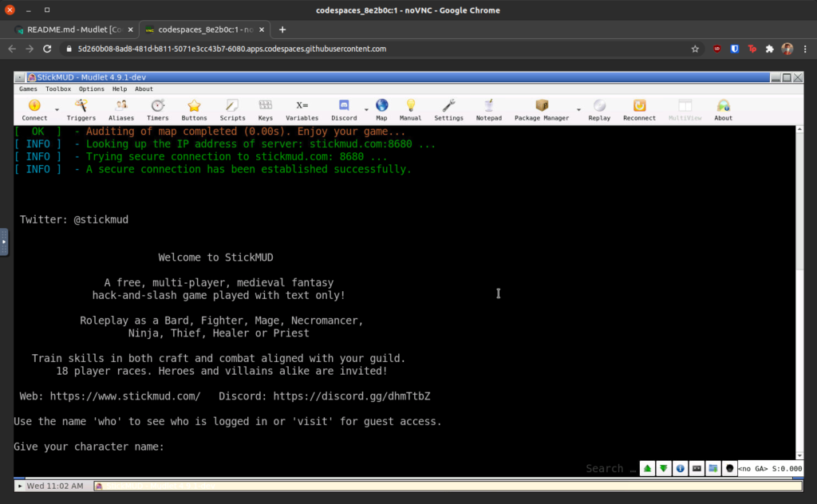This screenshot has height=504, width=817.
Task: Open Mudlet Settings
Action: coord(448,110)
